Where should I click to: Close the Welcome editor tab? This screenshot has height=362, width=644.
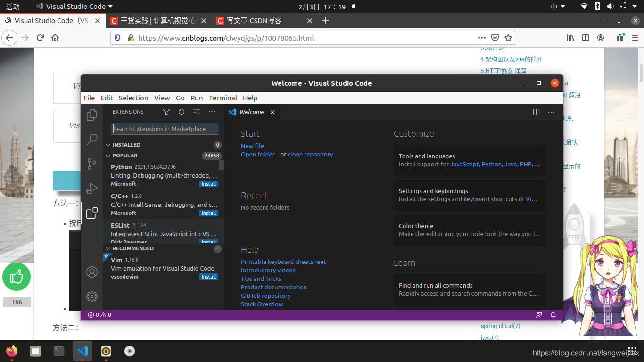point(272,112)
